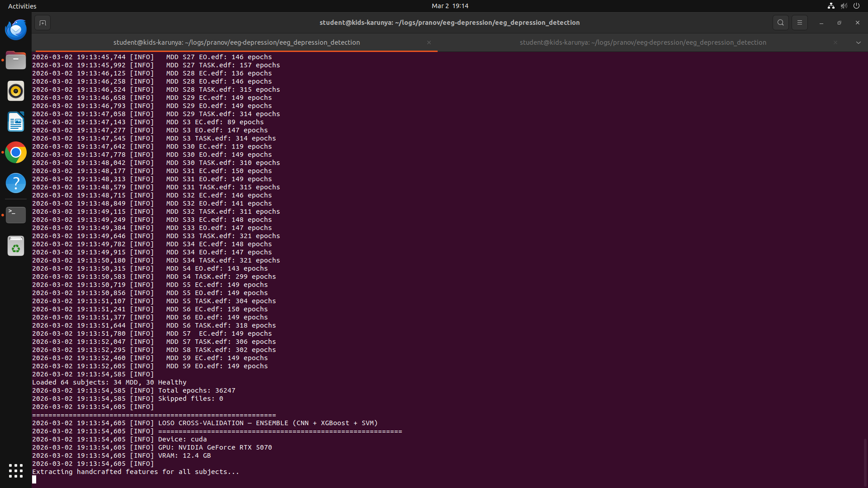The width and height of the screenshot is (868, 488).
Task: Open the Help app in dock
Action: pos(16,183)
